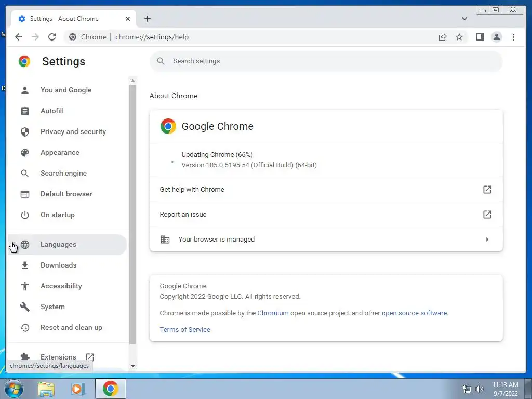Image resolution: width=532 pixels, height=399 pixels.
Task: Open the Report an issue row
Action: point(326,215)
